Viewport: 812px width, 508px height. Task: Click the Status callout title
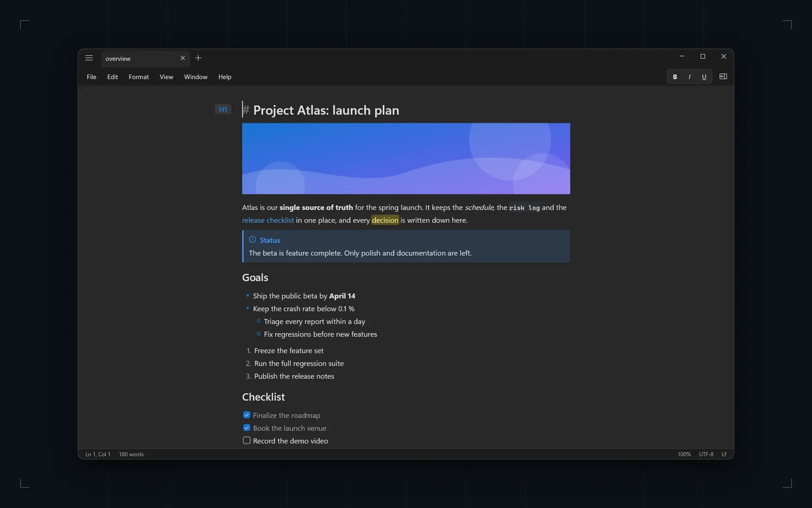click(x=270, y=240)
